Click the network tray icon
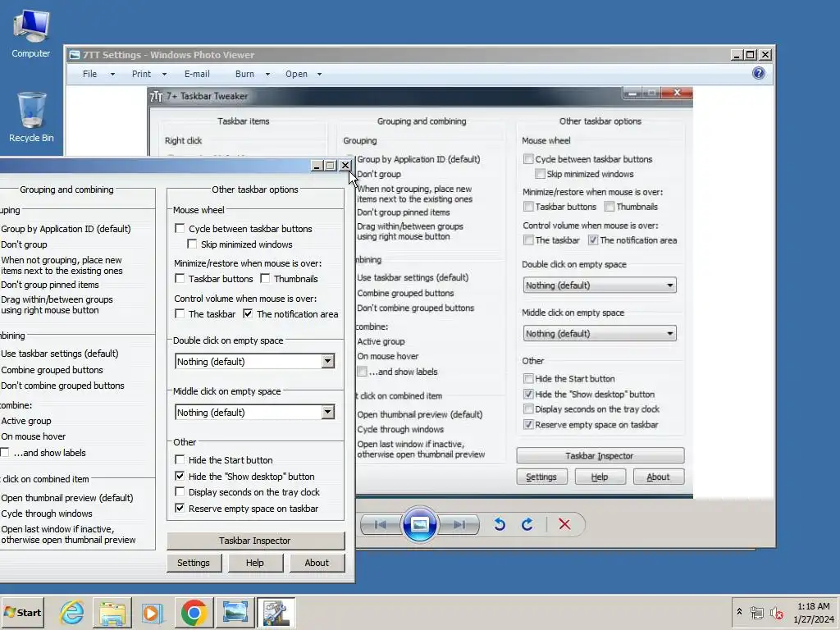The width and height of the screenshot is (840, 630). (757, 612)
